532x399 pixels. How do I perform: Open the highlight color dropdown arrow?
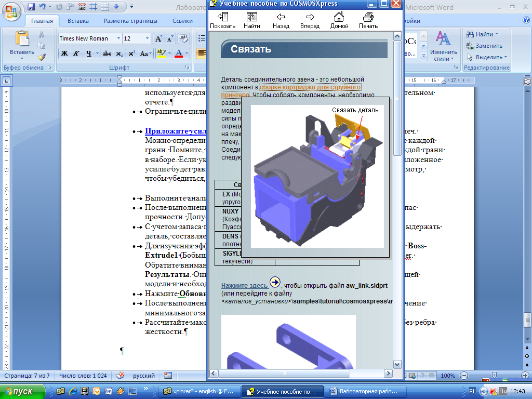pos(169,54)
